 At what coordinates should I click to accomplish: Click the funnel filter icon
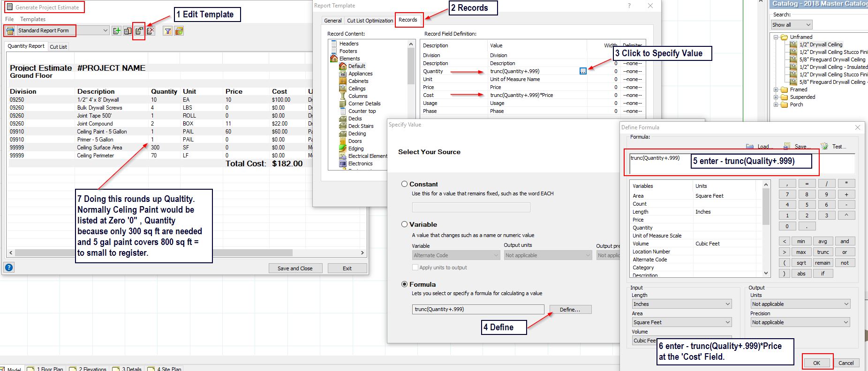coord(167,31)
